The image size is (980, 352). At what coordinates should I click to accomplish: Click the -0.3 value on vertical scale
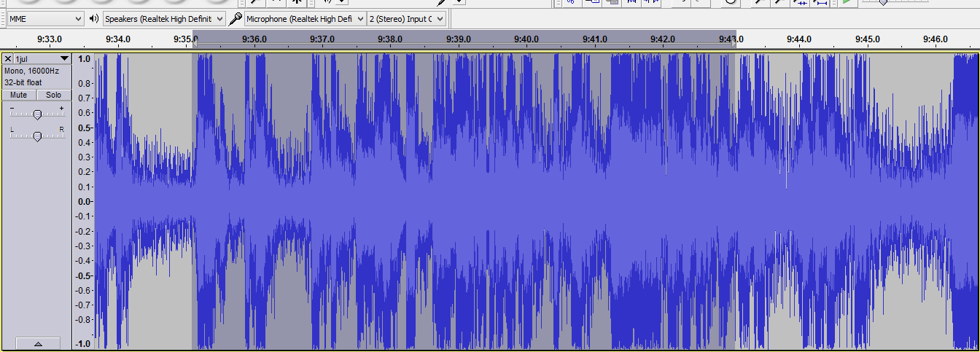83,246
